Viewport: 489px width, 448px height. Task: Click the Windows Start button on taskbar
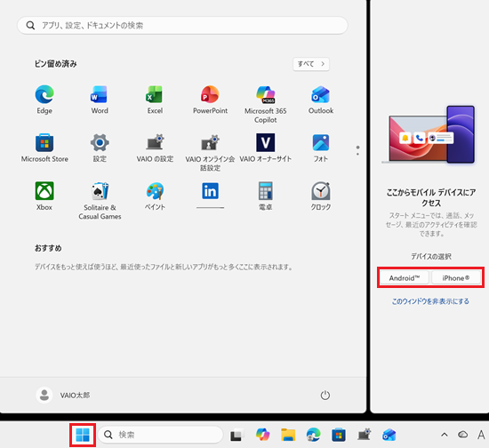click(x=83, y=435)
